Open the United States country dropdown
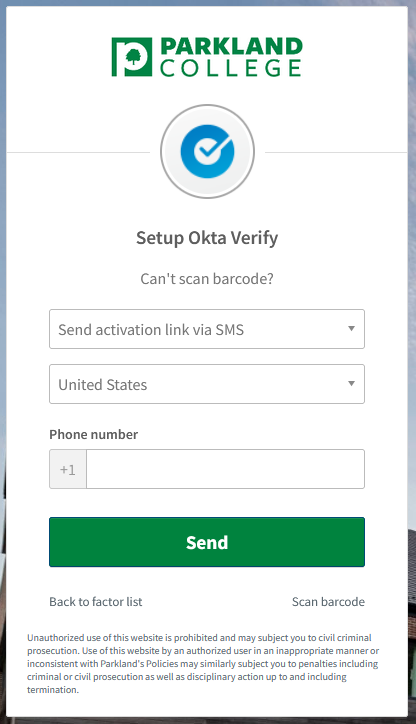416x724 pixels. [207, 384]
